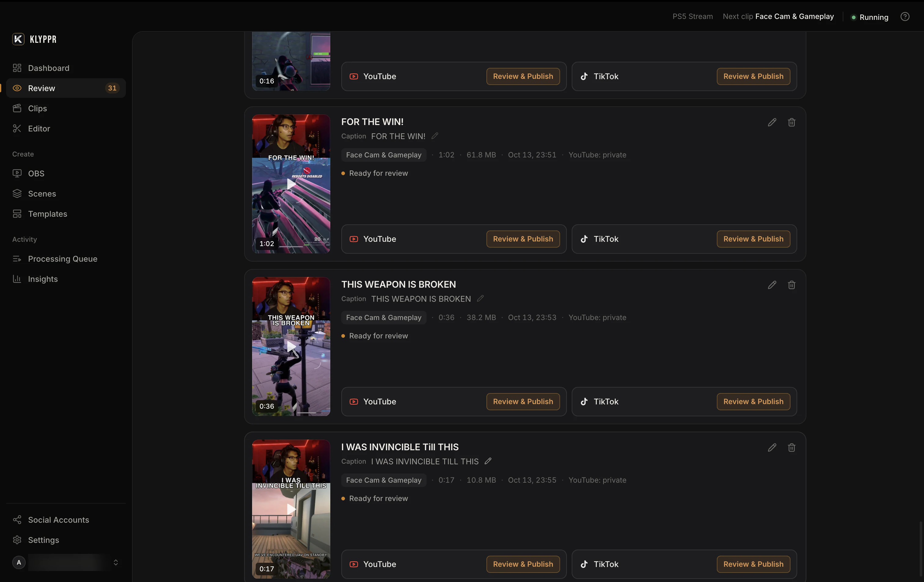Review & Publish the 0:16 clip to TikTok
924x582 pixels.
point(753,76)
